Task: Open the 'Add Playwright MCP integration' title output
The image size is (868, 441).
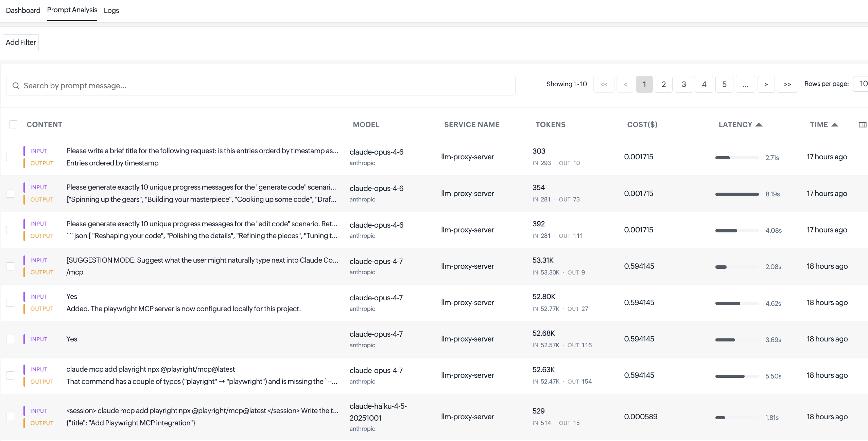Action: (x=131, y=423)
